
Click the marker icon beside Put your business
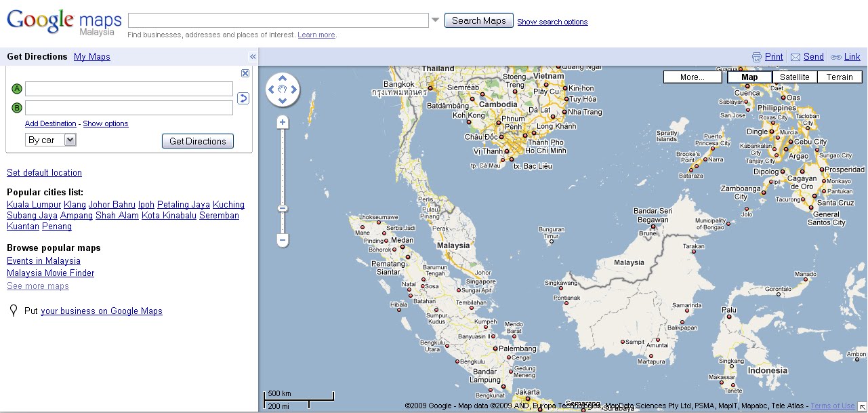[x=14, y=311]
